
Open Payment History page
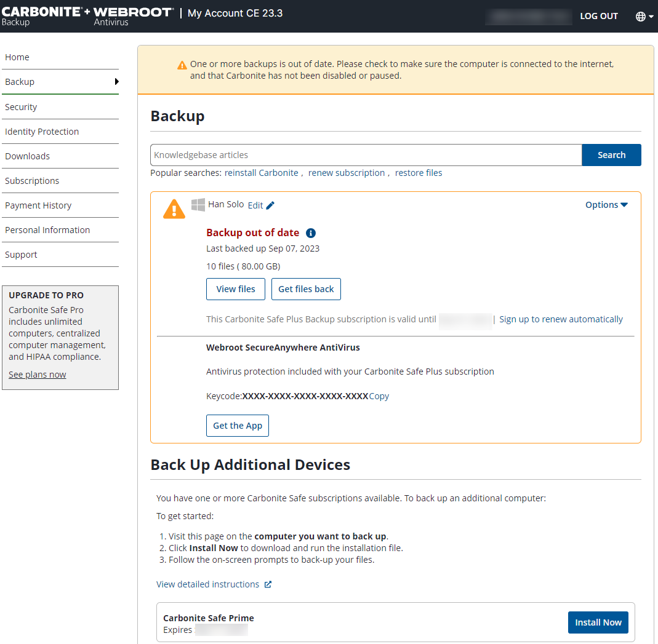click(38, 205)
